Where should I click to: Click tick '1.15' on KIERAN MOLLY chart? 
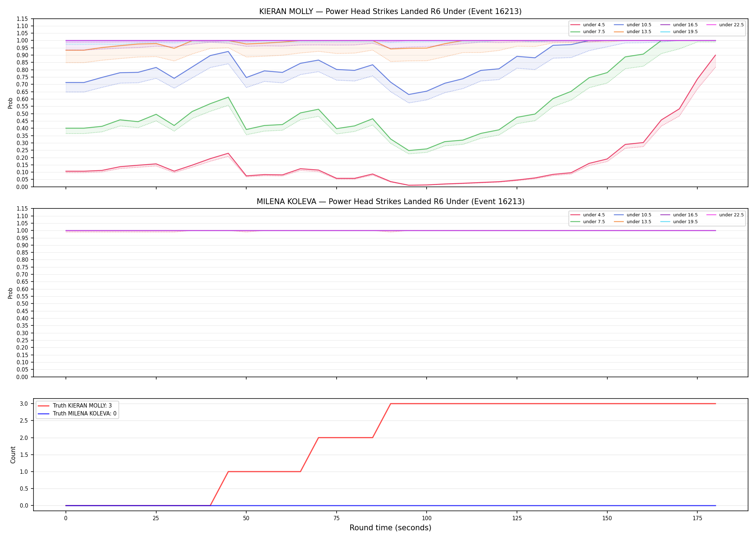click(x=22, y=19)
